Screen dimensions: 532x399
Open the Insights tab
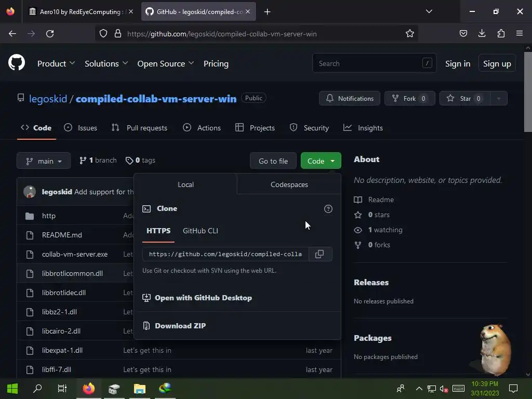(363, 128)
